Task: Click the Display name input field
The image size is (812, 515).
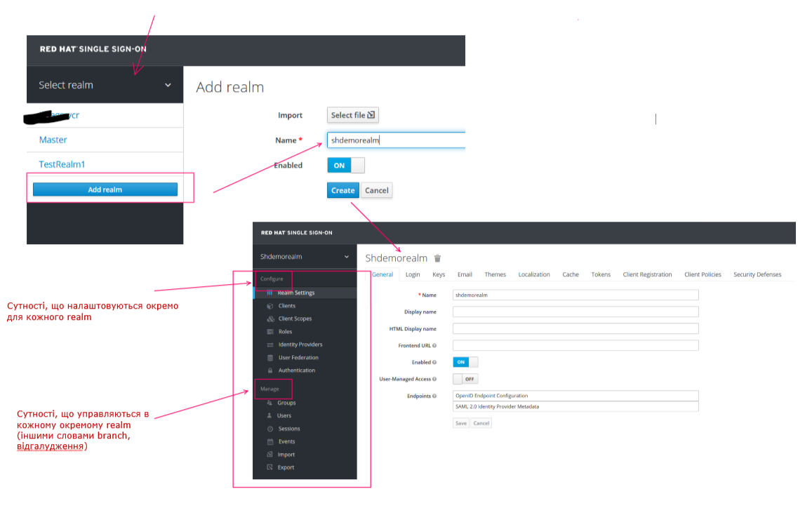Action: click(x=575, y=312)
